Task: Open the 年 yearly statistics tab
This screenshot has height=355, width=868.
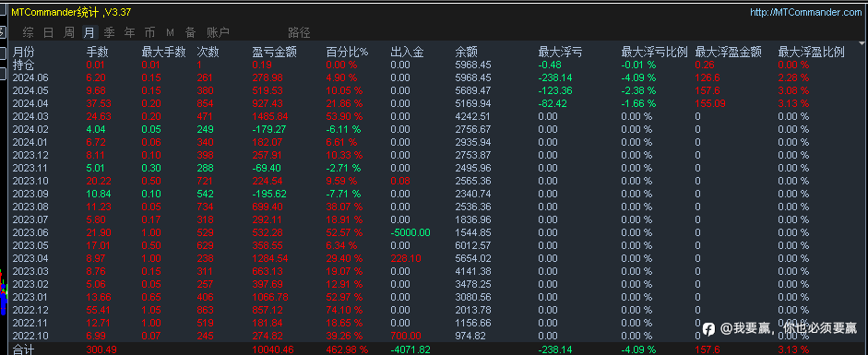Action: point(129,32)
